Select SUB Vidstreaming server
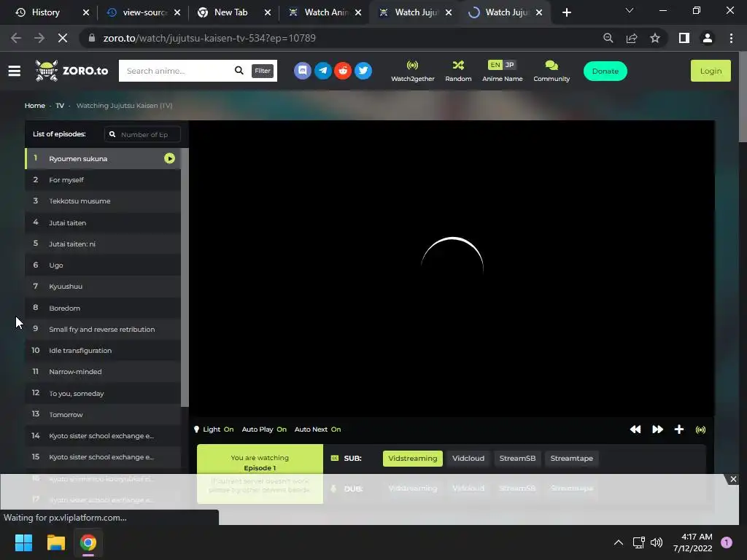747x560 pixels. [x=413, y=458]
